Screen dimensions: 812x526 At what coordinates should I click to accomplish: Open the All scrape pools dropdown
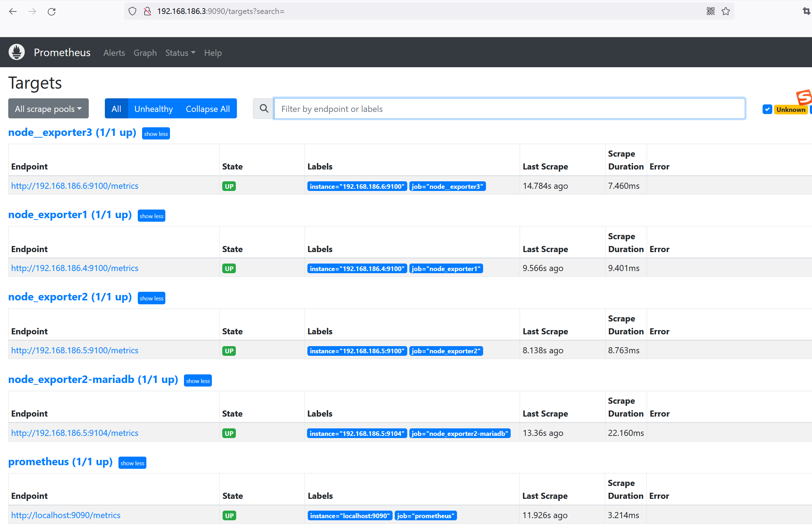[48, 109]
